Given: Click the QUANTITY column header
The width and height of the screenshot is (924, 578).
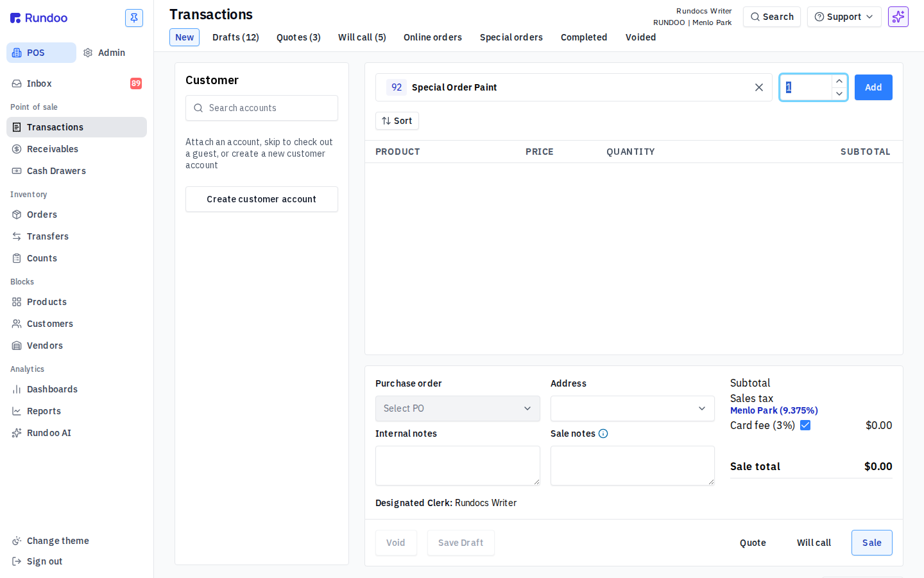Looking at the screenshot, I should (x=631, y=152).
